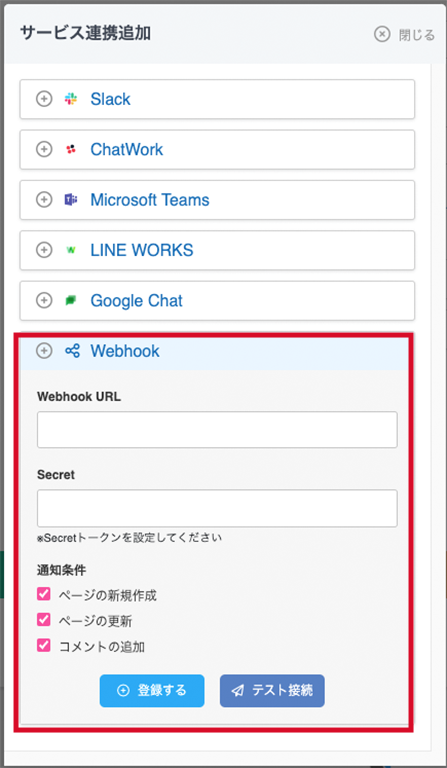Uncheck コメントの追加 notification checkbox

pyautogui.click(x=44, y=646)
